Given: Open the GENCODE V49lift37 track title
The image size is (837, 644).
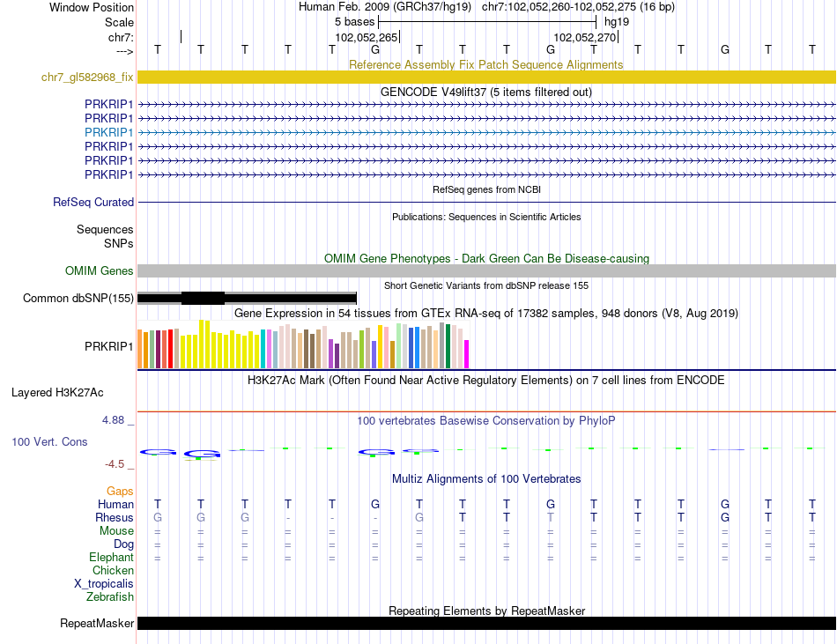Looking at the screenshot, I should pyautogui.click(x=485, y=92).
